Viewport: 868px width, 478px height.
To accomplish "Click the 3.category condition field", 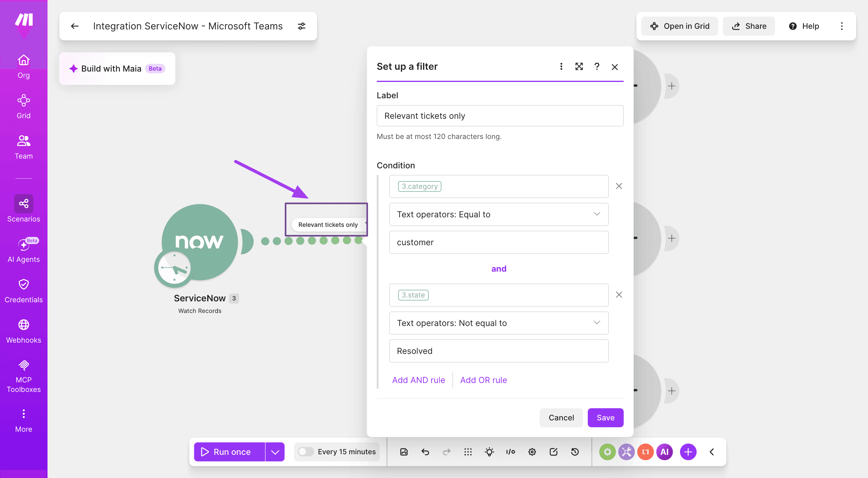I will pos(499,186).
